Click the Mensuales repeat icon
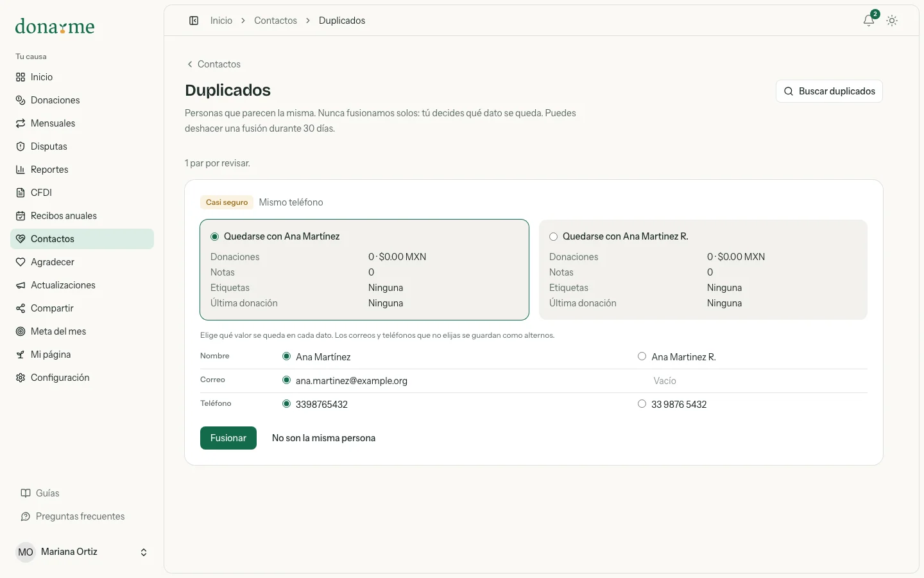This screenshot has width=924, height=578. pos(21,123)
